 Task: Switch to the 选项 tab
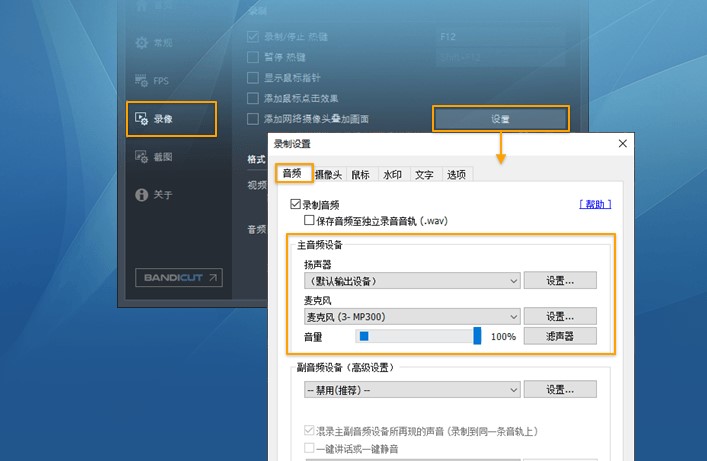pyautogui.click(x=456, y=175)
